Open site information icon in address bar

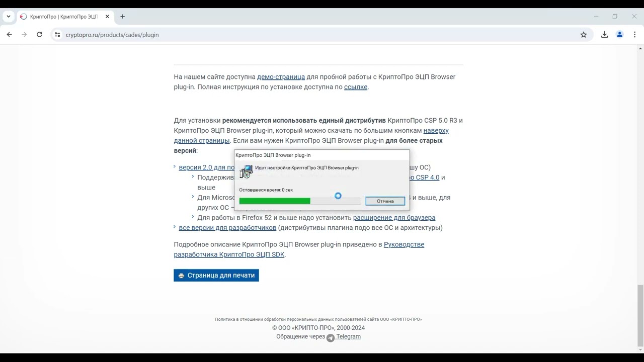(x=57, y=35)
